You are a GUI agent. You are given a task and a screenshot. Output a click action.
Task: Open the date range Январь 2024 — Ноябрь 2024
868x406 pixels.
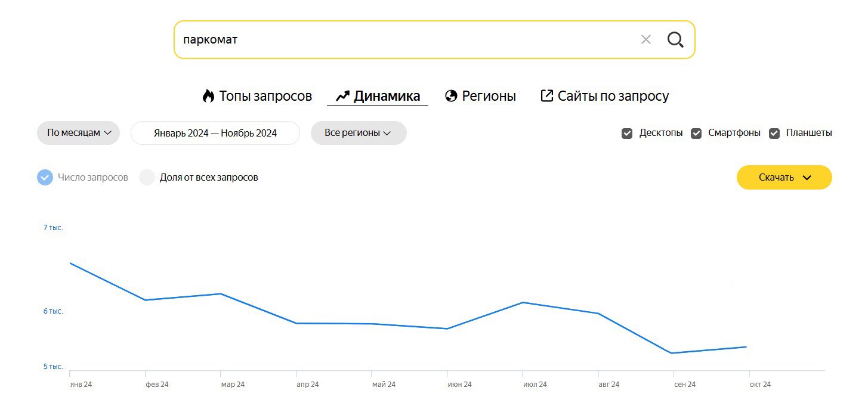[215, 133]
